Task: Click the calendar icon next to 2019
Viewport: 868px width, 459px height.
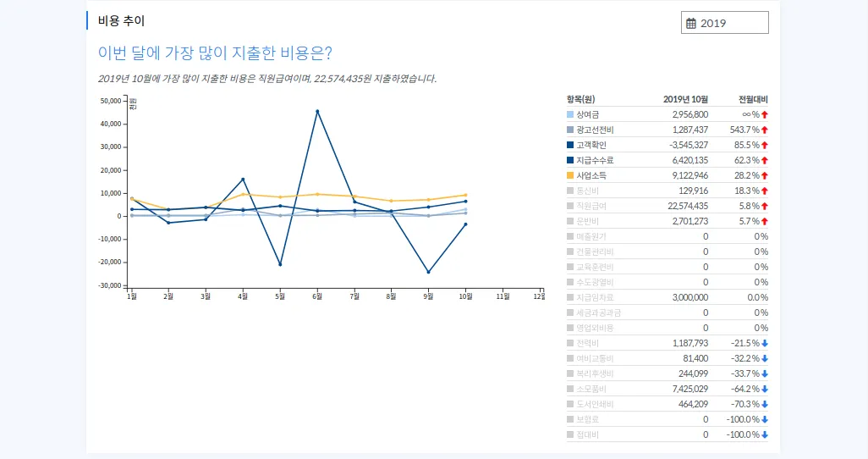Action: pyautogui.click(x=691, y=23)
